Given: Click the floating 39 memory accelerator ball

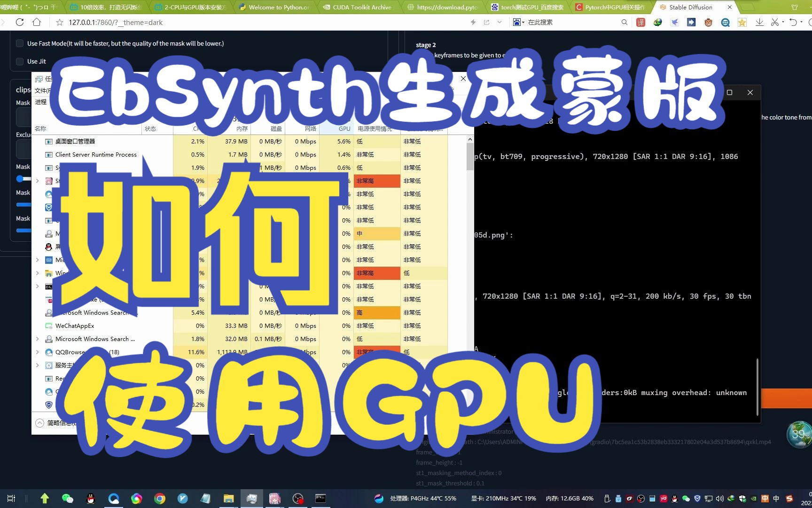Looking at the screenshot, I should tap(799, 434).
